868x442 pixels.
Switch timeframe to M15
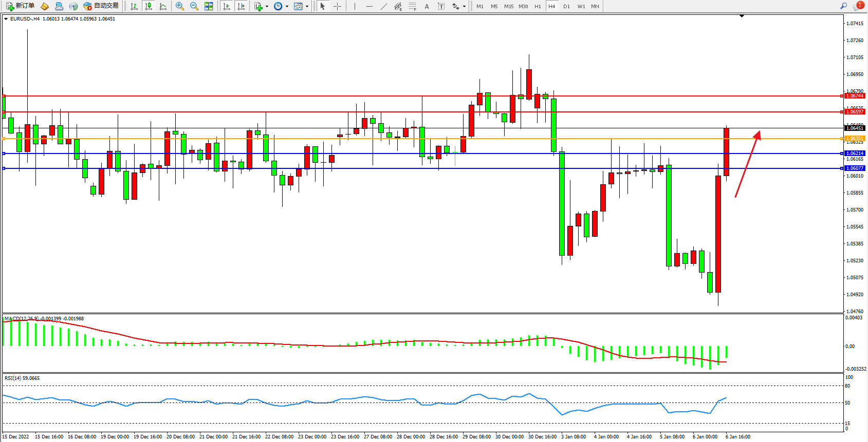coord(509,6)
